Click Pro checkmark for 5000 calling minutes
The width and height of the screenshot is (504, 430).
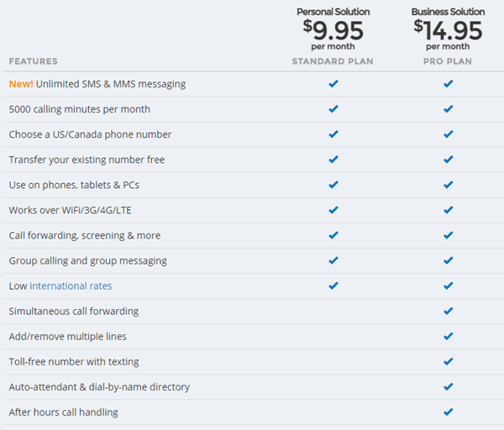point(448,109)
